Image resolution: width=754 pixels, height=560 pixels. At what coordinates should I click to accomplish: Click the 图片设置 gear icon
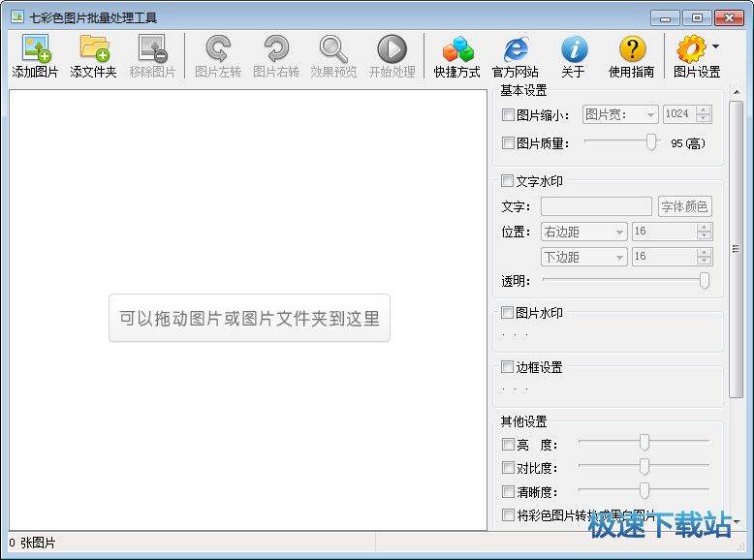[x=692, y=49]
